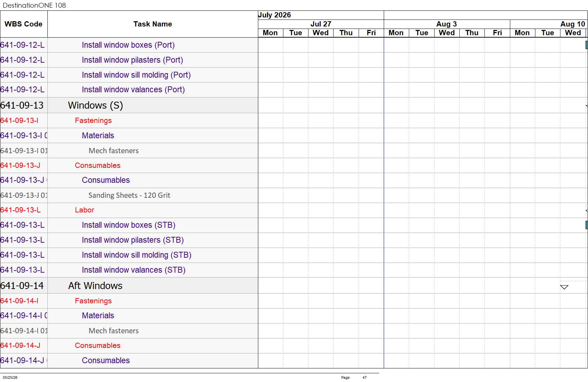This screenshot has height=382, width=588.
Task: Select task Install window valances (Port)
Action: click(x=133, y=89)
